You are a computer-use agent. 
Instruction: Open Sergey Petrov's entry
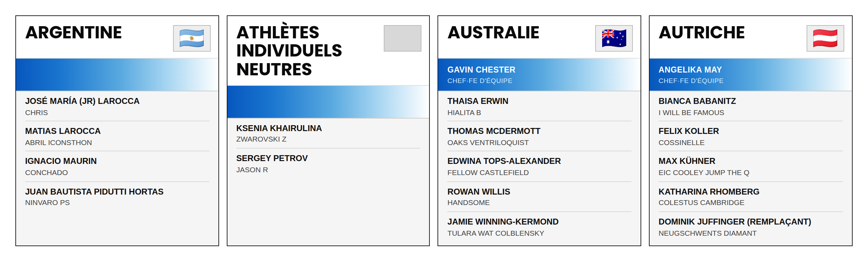click(328, 164)
